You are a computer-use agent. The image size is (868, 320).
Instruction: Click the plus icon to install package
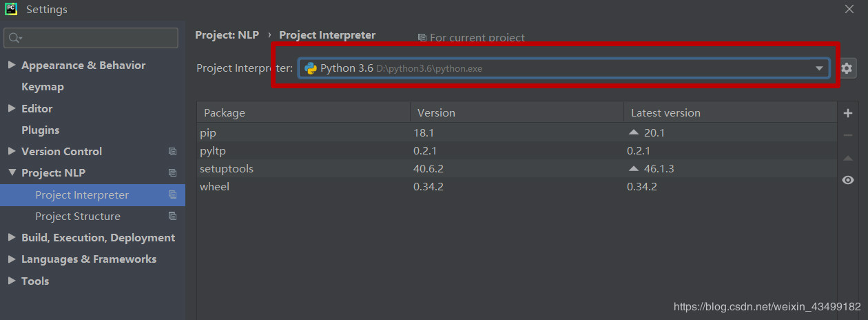click(x=848, y=113)
